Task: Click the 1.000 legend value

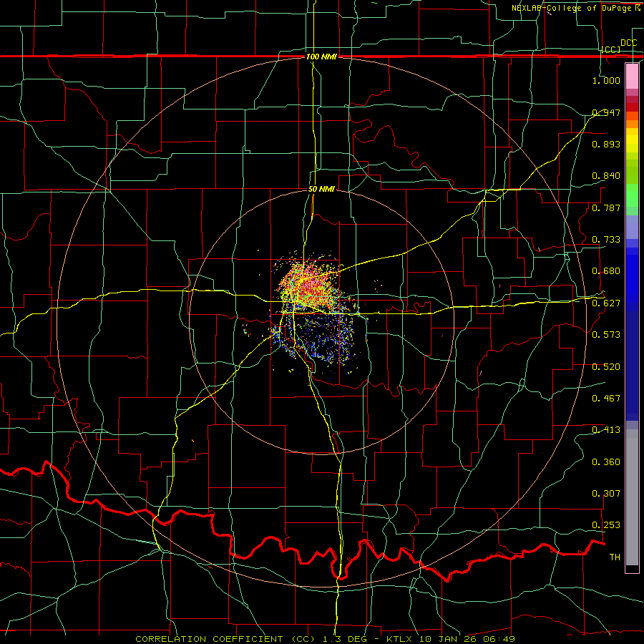Action: (x=606, y=80)
